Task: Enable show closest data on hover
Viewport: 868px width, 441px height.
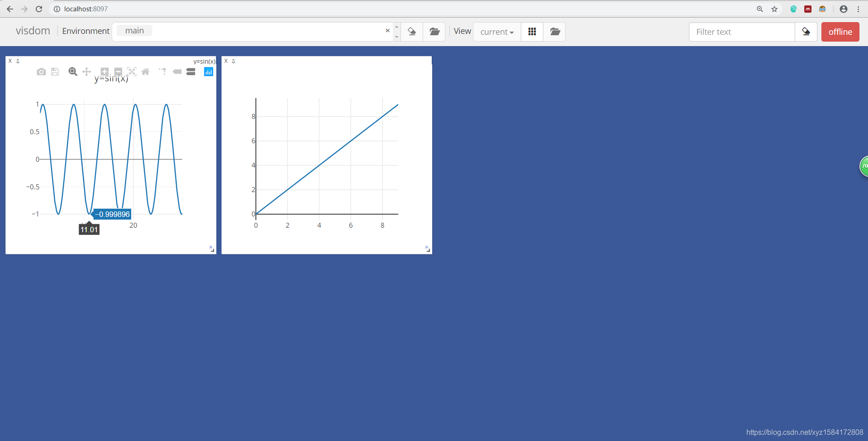Action: pyautogui.click(x=177, y=72)
